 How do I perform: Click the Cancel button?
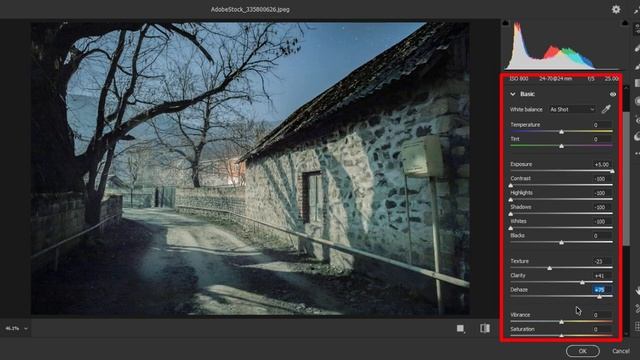point(621,351)
